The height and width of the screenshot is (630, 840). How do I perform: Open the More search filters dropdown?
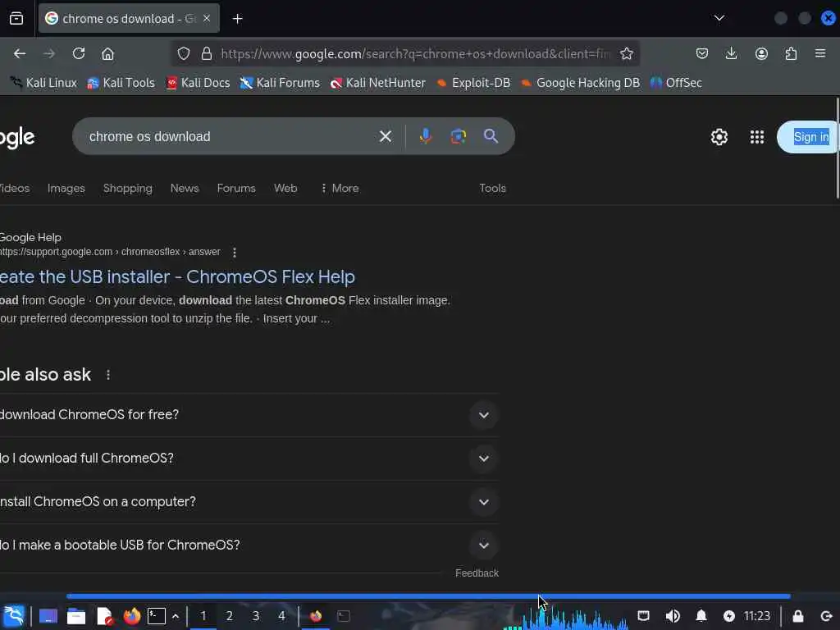340,188
